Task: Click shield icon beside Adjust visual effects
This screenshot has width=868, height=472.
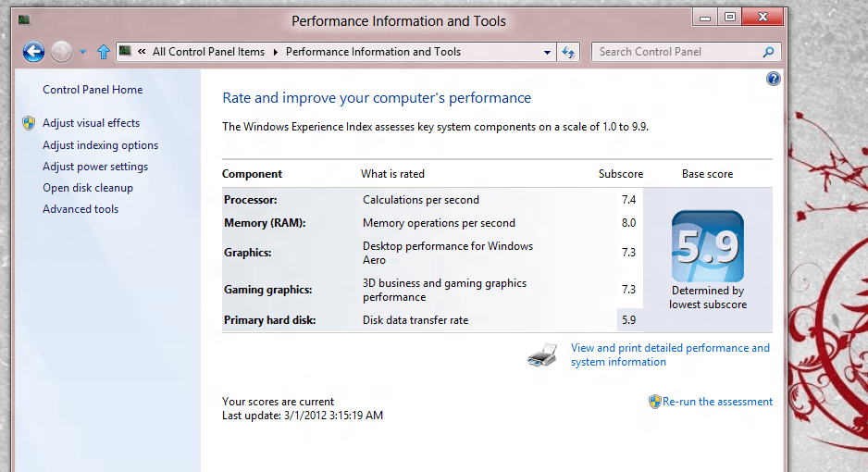Action: point(29,123)
